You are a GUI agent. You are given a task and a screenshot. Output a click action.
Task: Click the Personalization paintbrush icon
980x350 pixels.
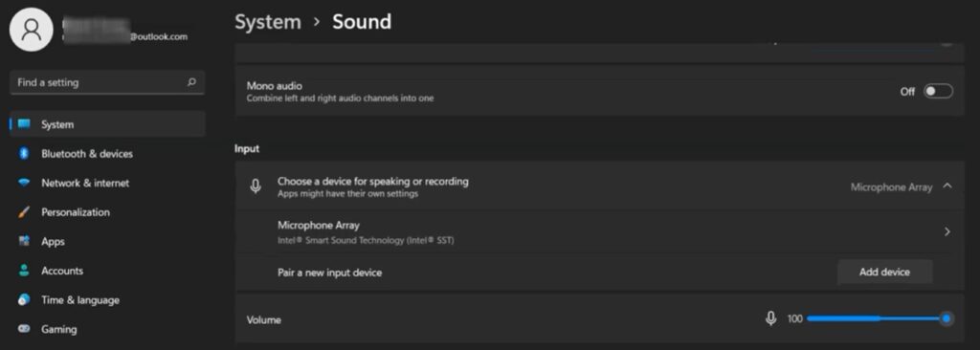point(24,212)
